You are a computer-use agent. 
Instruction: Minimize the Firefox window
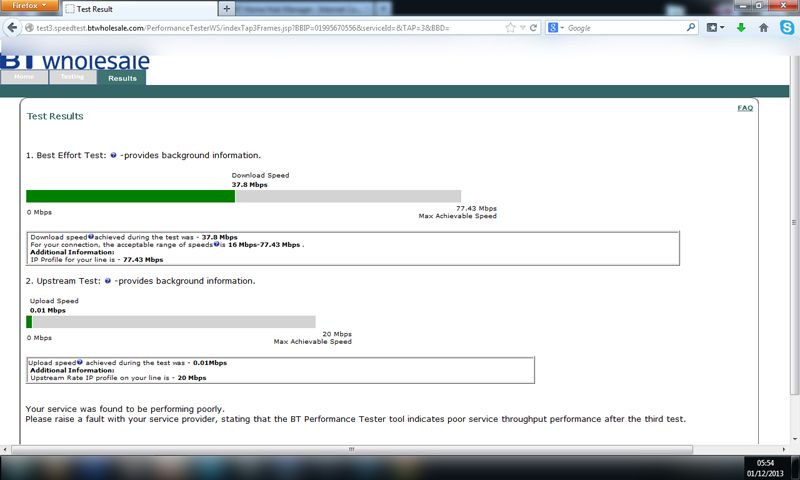coord(743,5)
